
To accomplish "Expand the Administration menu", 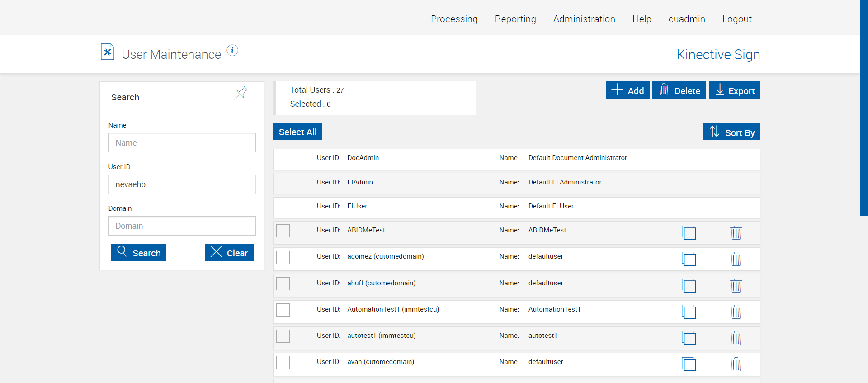I will (584, 19).
